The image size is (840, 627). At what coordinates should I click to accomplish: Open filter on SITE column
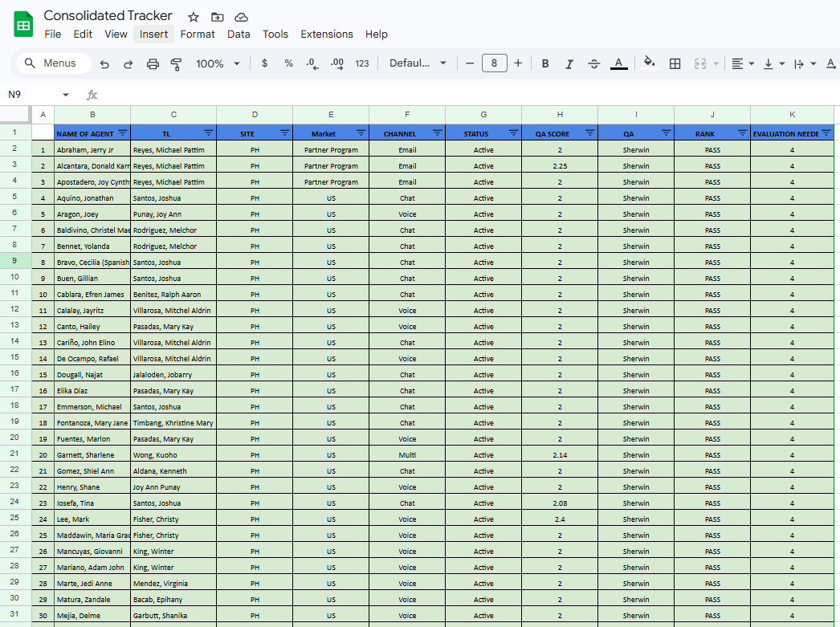pyautogui.click(x=284, y=132)
